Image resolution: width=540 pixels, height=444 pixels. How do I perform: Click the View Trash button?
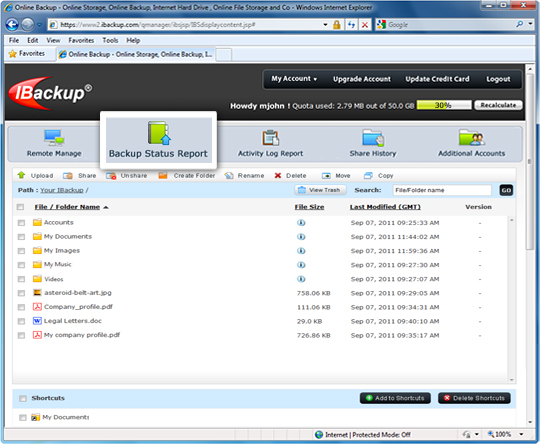coord(320,190)
